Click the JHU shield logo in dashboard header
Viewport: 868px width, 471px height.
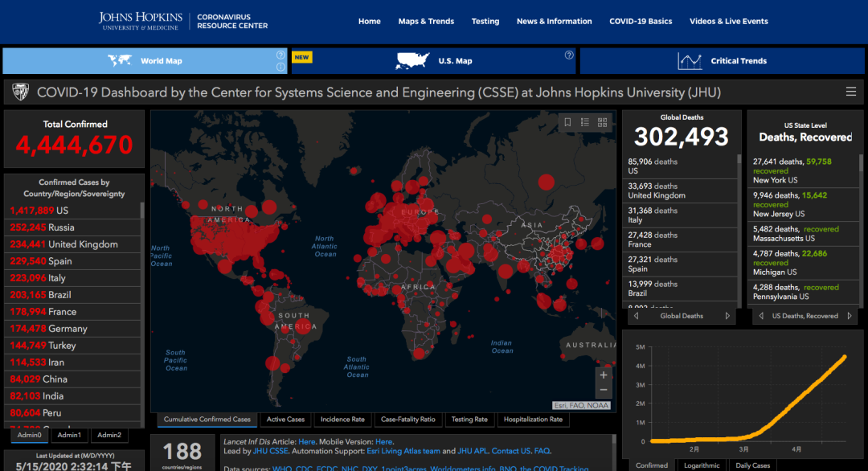[x=20, y=92]
